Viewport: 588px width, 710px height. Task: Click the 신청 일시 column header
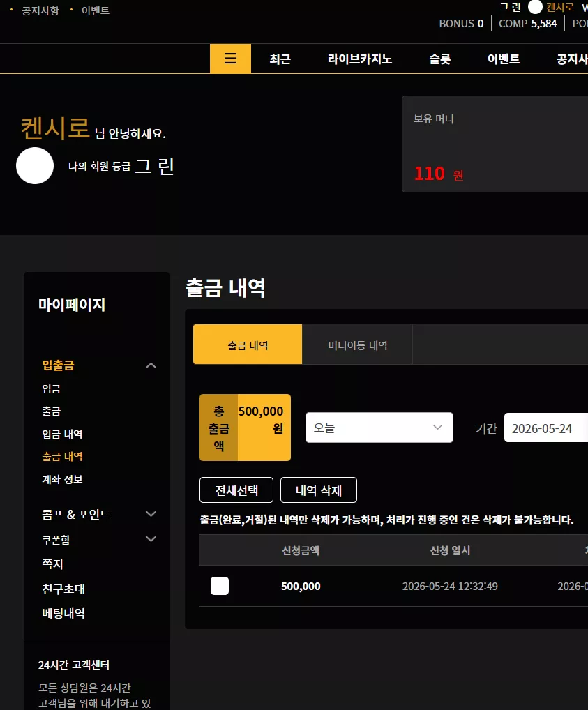[450, 550]
